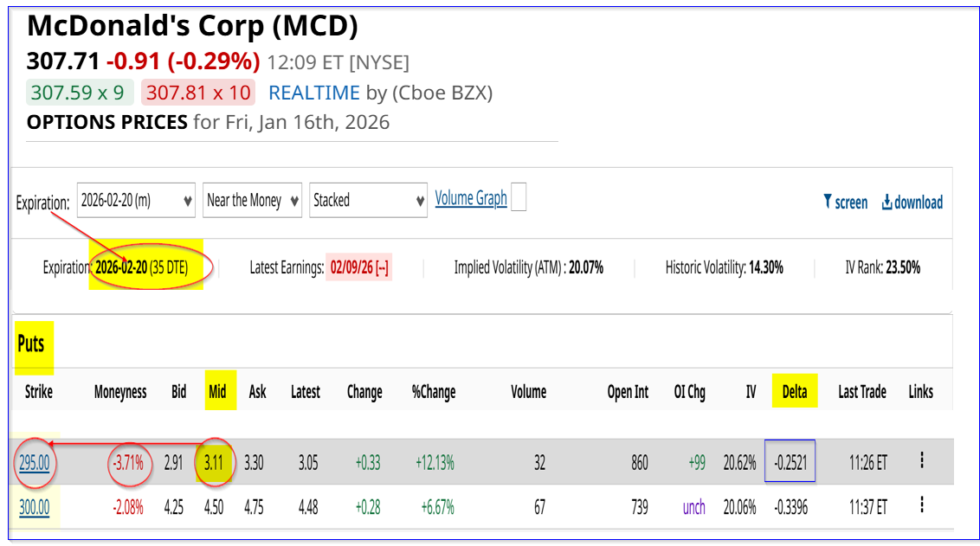The image size is (980, 546).
Task: Open links menu for 295.00 strike row
Action: click(x=922, y=460)
